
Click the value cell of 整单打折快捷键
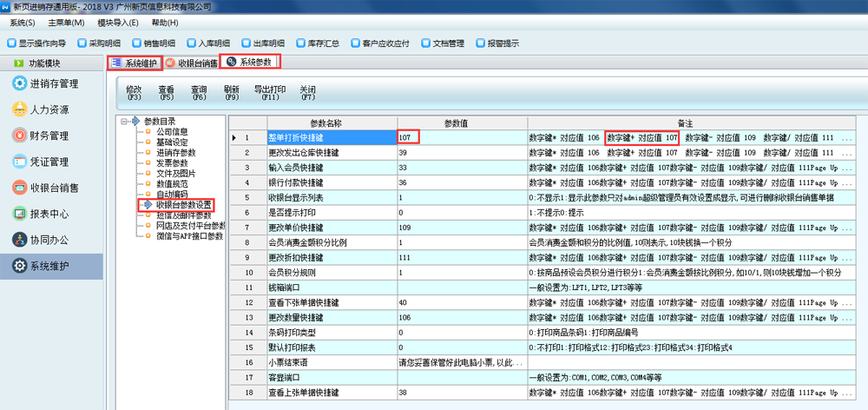point(461,138)
